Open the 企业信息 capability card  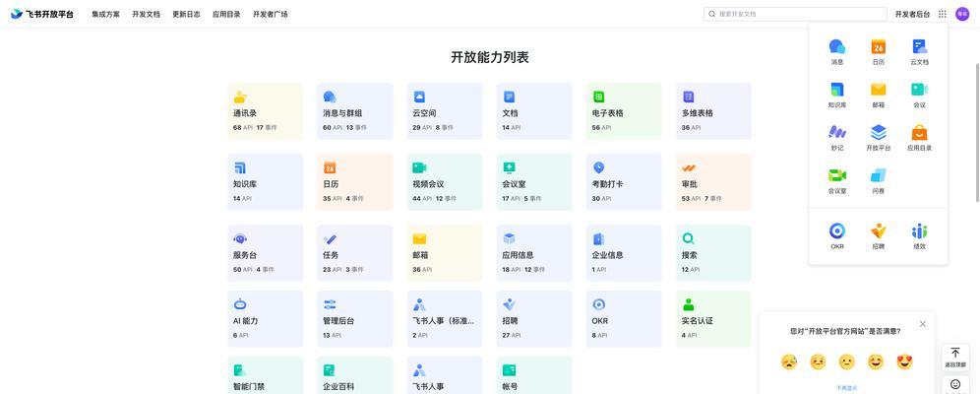pyautogui.click(x=624, y=253)
